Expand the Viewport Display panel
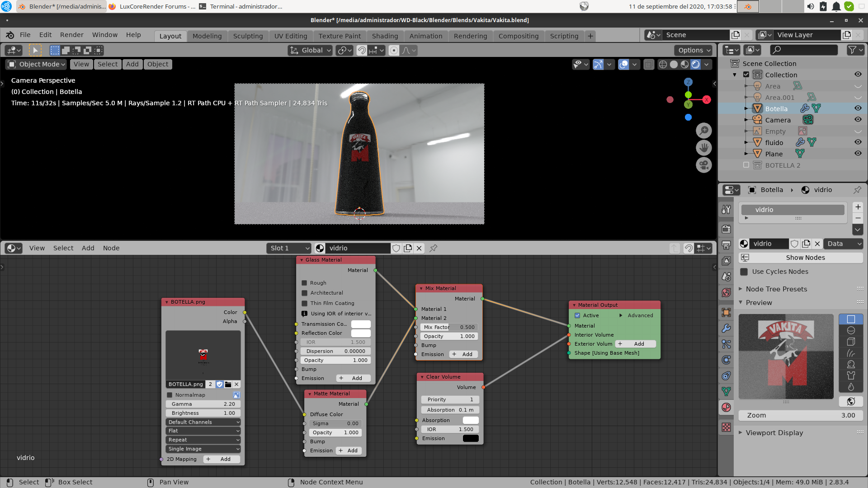The image size is (868, 488). tap(774, 433)
